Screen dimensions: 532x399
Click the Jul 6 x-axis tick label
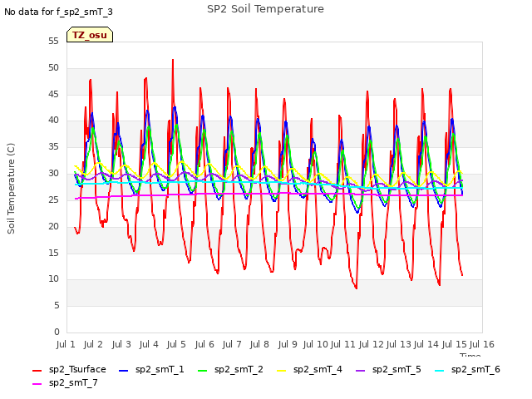coord(204,344)
